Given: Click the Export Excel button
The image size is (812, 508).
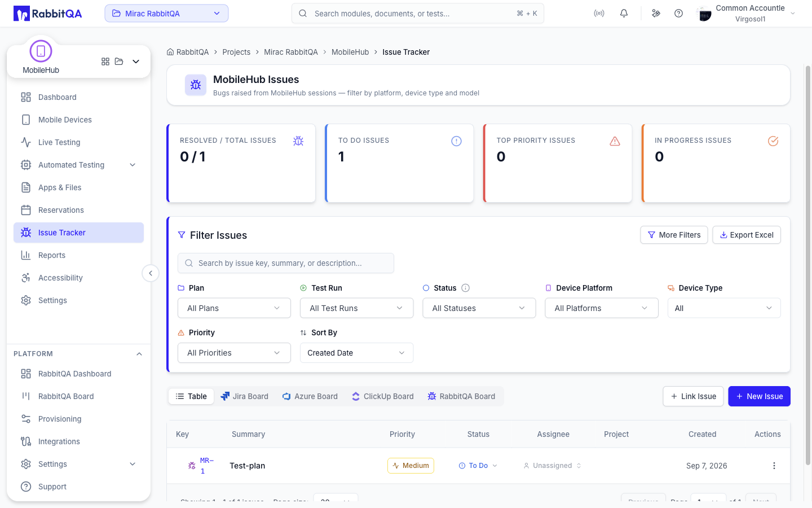Looking at the screenshot, I should click(x=747, y=235).
